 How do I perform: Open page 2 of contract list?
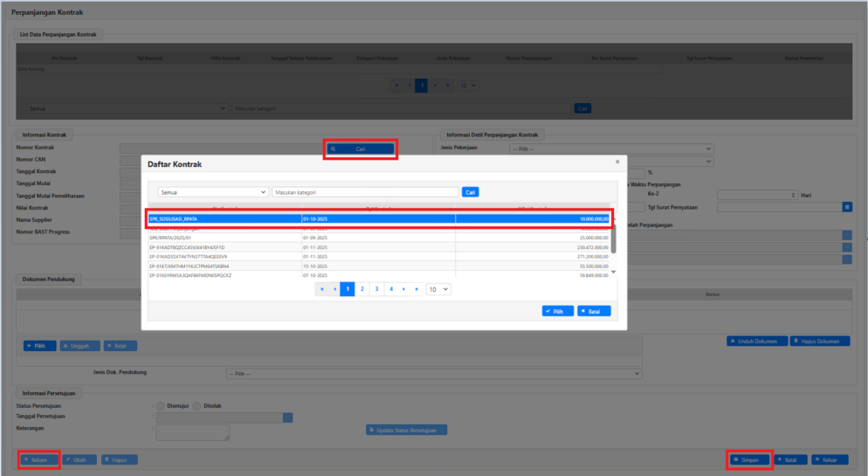click(x=362, y=288)
